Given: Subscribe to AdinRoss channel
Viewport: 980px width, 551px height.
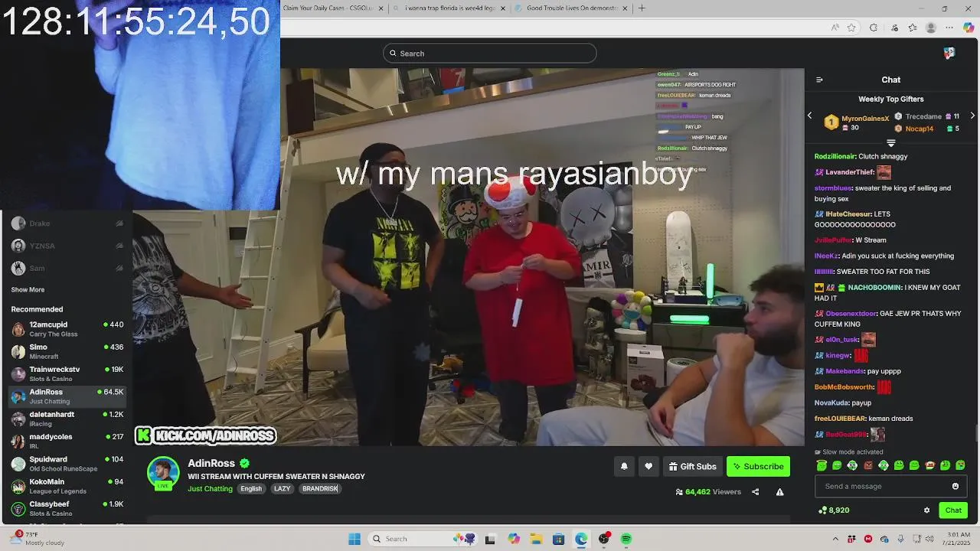Looking at the screenshot, I should [758, 466].
